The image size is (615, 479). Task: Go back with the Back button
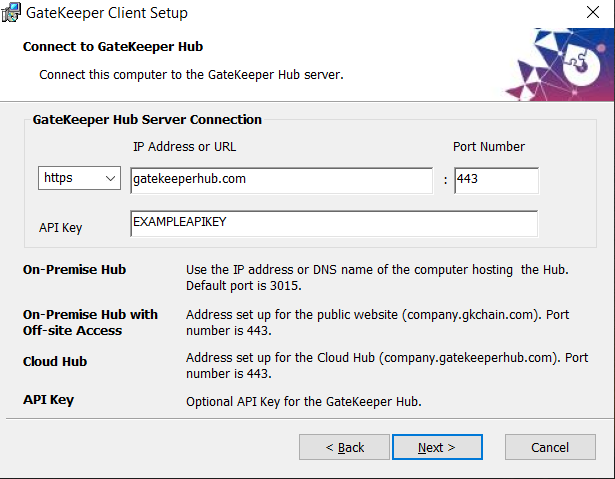coord(344,447)
